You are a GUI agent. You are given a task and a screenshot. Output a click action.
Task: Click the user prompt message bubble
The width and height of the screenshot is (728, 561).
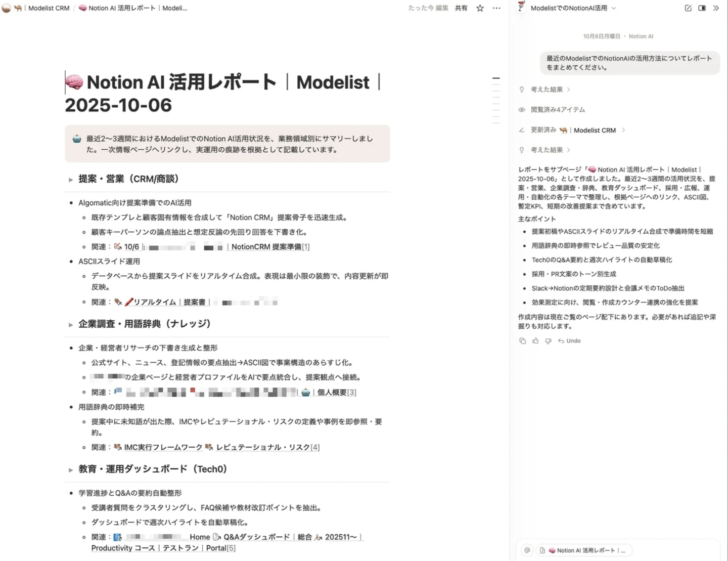point(630,63)
